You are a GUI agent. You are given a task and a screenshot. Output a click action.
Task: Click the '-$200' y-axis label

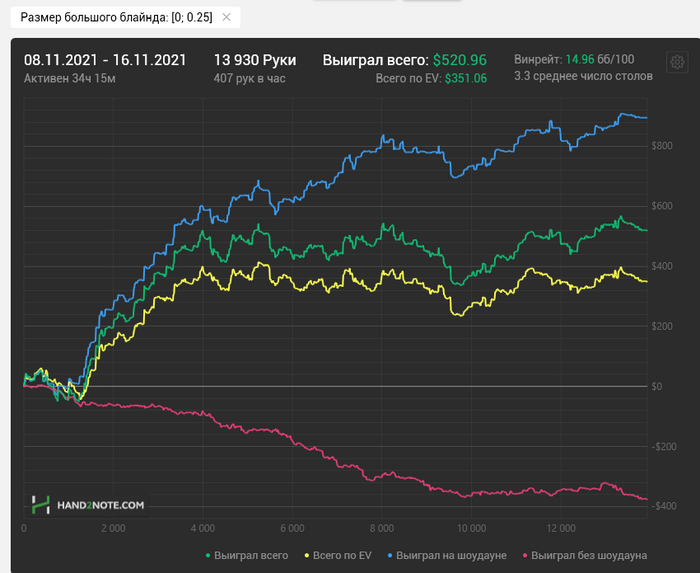(664, 447)
